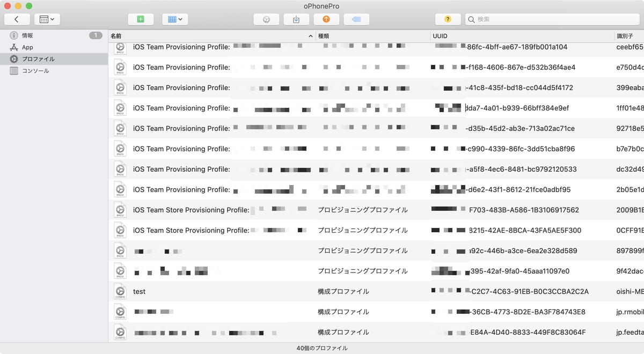Image resolution: width=644 pixels, height=354 pixels.
Task: Sort by the 識別子 column header
Action: click(x=629, y=36)
